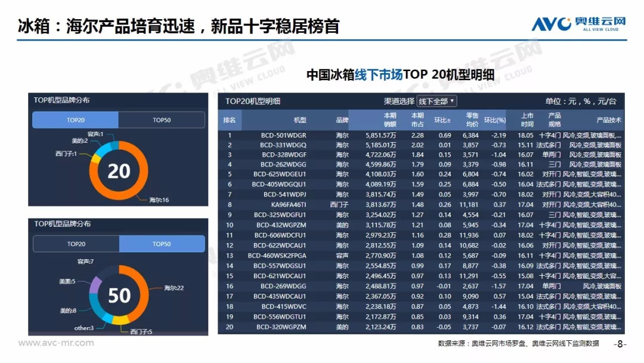Click the 容声:1 chart label
644x363 pixels.
(95, 134)
